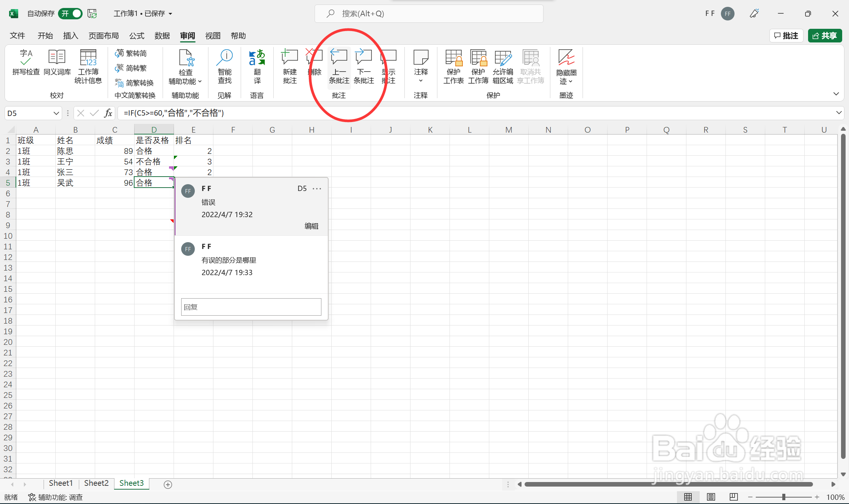The width and height of the screenshot is (849, 504).
Task: Click Allow Edit Ranges icon (允许编辑区域)
Action: pos(503,66)
